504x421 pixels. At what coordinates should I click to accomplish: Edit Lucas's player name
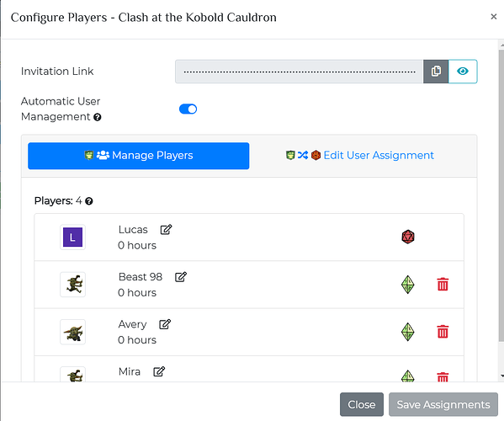point(167,230)
